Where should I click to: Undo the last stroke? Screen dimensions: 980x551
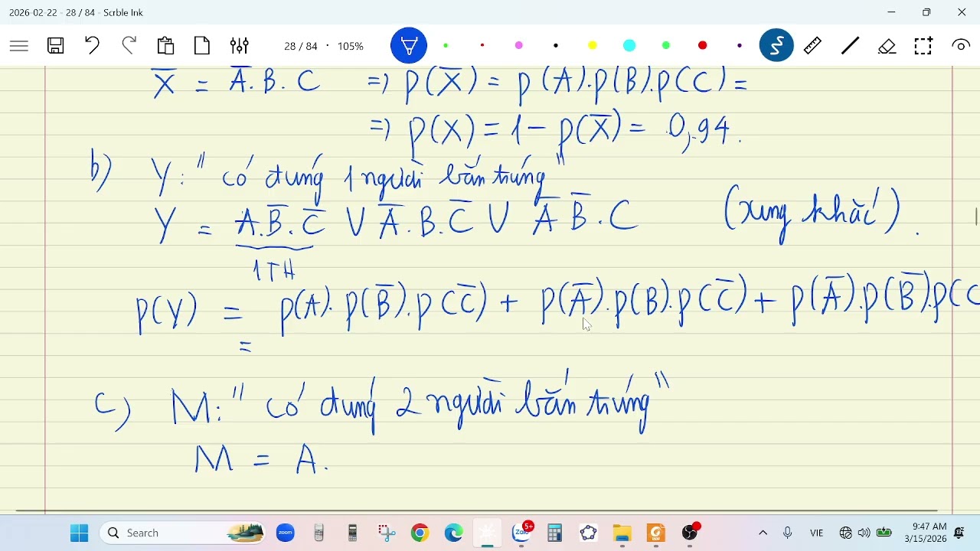tap(92, 46)
